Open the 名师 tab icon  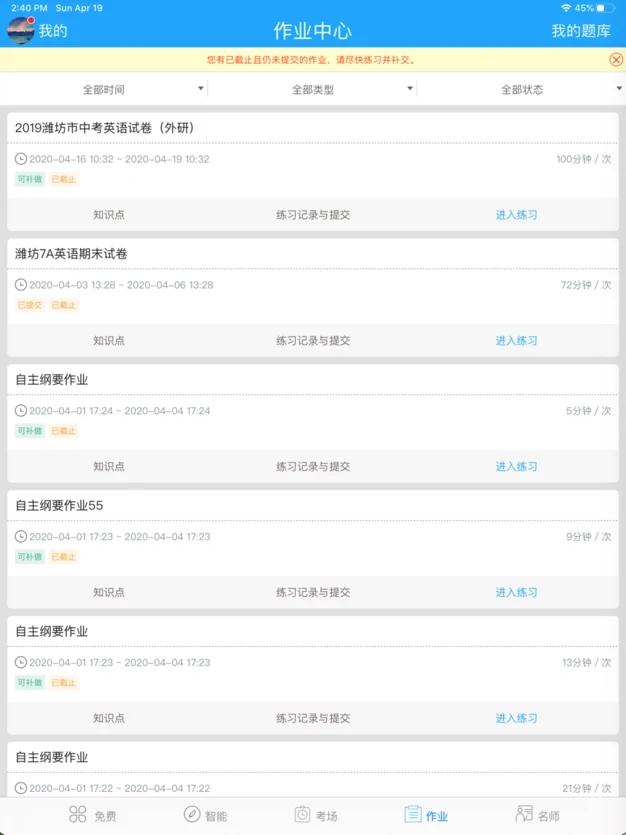click(x=524, y=815)
